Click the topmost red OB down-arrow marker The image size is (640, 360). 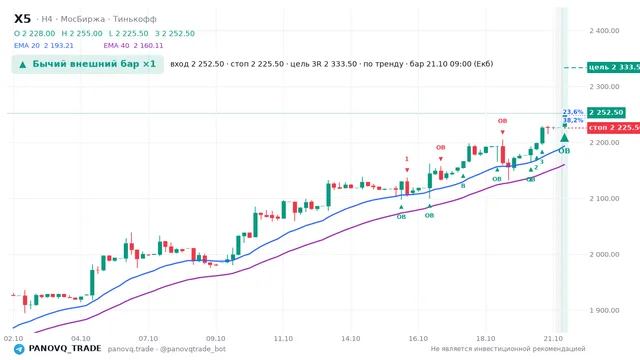502,132
